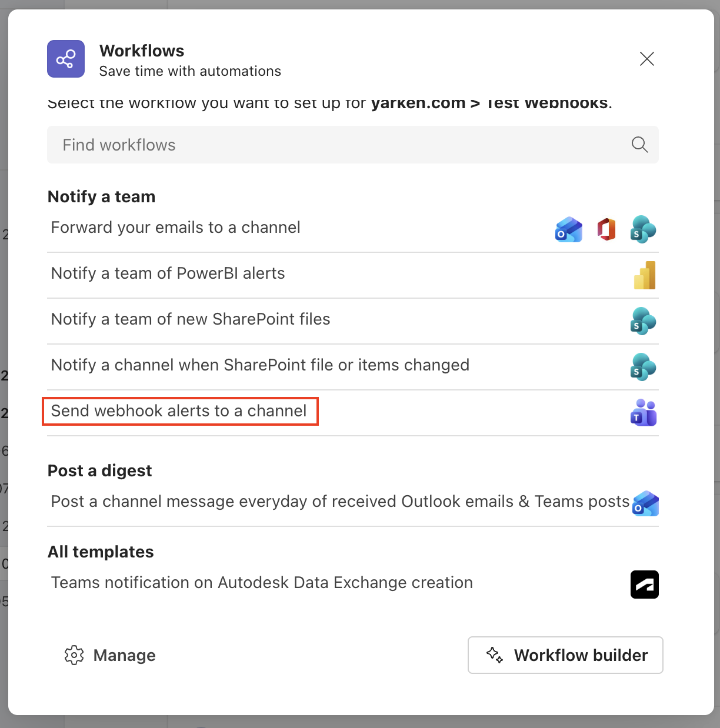This screenshot has height=728, width=720.
Task: Open Teams notification on Autodesk Data Exchange
Action: pos(262,583)
